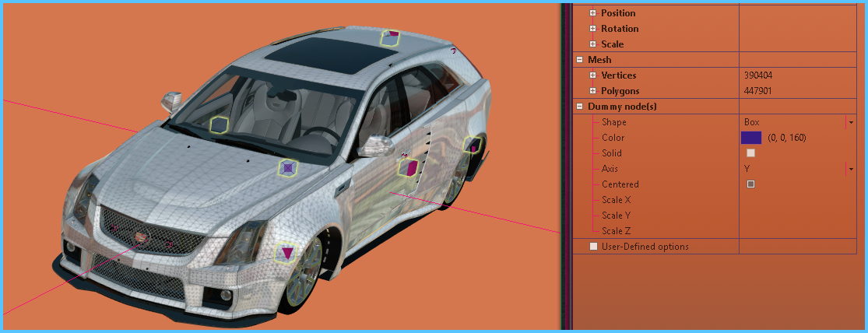The width and height of the screenshot is (868, 333).
Task: Collapse the Dummy node(s) section
Action: point(579,107)
